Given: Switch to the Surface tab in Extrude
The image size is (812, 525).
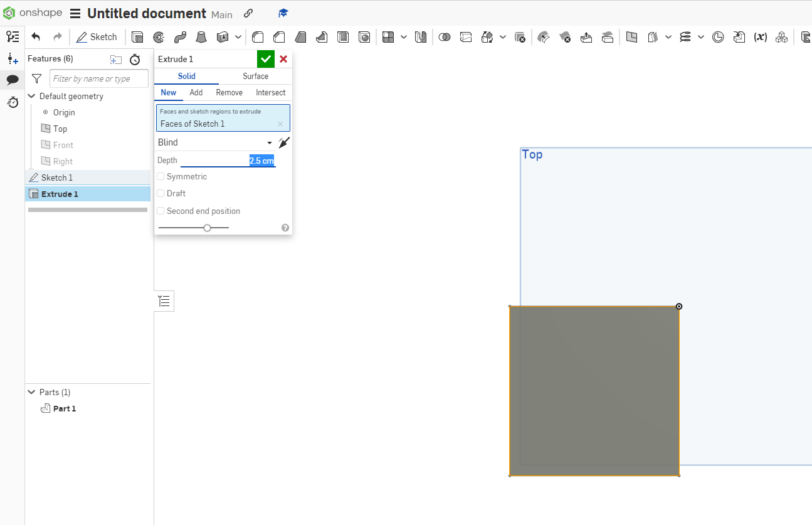Looking at the screenshot, I should pos(255,76).
